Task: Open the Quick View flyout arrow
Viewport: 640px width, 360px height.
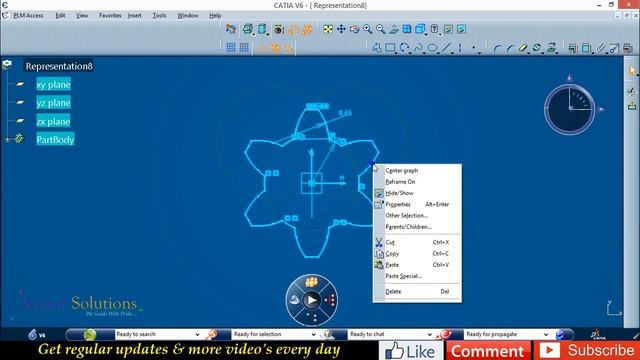Action: (425, 34)
